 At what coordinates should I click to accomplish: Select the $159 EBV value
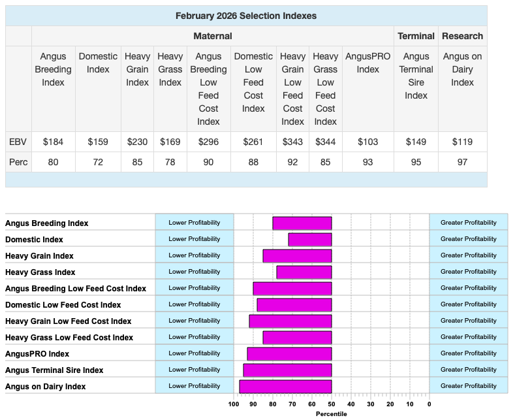pos(98,142)
